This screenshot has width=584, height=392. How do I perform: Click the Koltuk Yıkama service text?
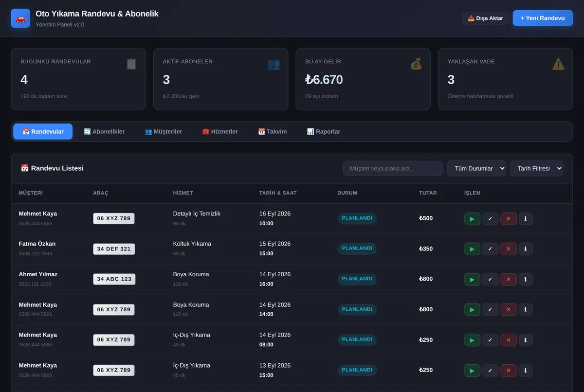tap(192, 244)
